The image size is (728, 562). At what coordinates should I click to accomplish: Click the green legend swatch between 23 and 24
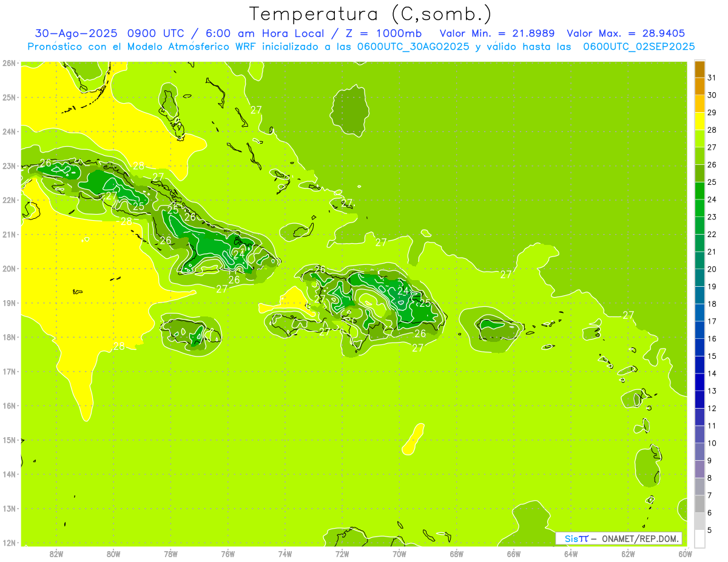click(x=699, y=209)
